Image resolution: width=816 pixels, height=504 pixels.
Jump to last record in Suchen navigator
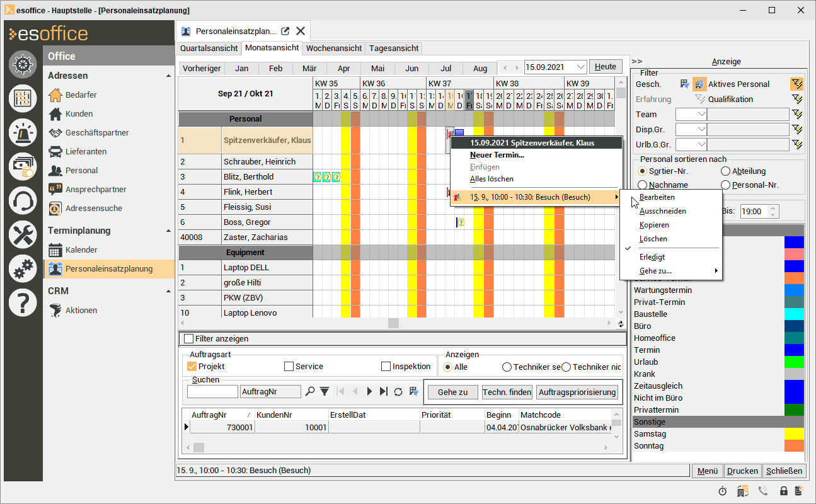[384, 391]
